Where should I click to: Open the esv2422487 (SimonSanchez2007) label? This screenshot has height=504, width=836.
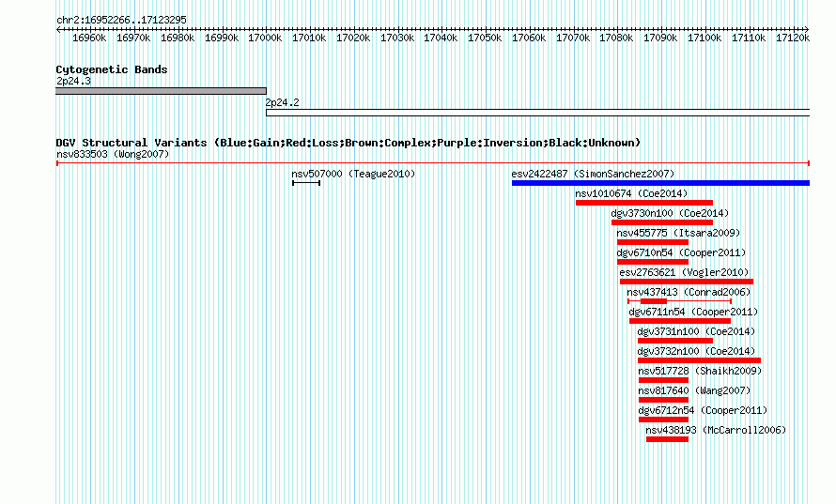pos(593,174)
